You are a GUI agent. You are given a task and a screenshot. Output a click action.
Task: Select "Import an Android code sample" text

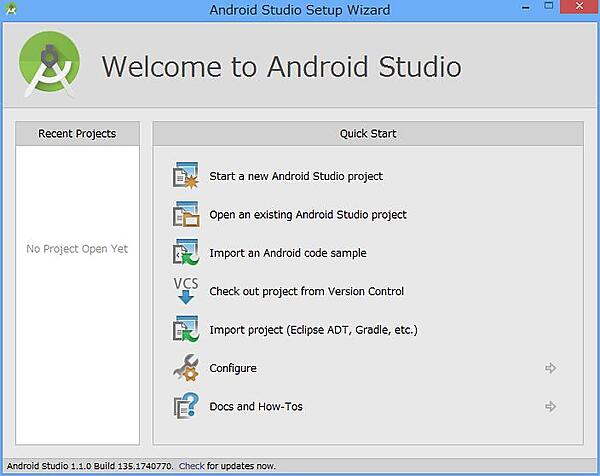288,253
